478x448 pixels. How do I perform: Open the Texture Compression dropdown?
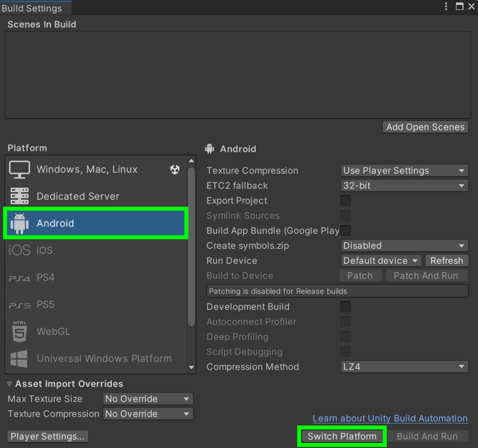404,170
